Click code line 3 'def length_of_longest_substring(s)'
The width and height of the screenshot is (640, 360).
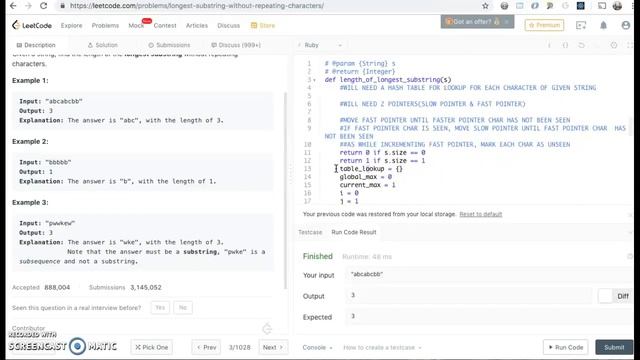388,80
